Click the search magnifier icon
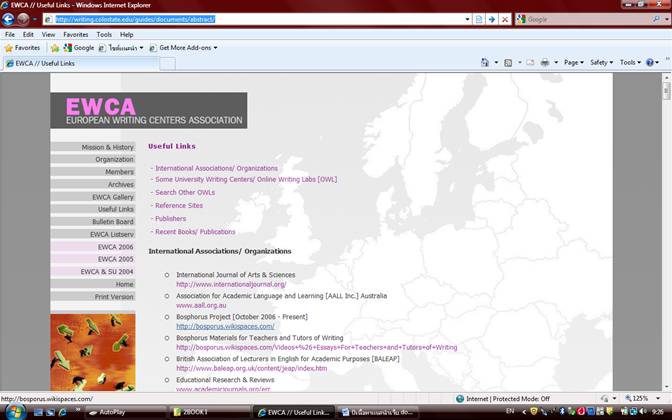672x420 pixels. 656,19
